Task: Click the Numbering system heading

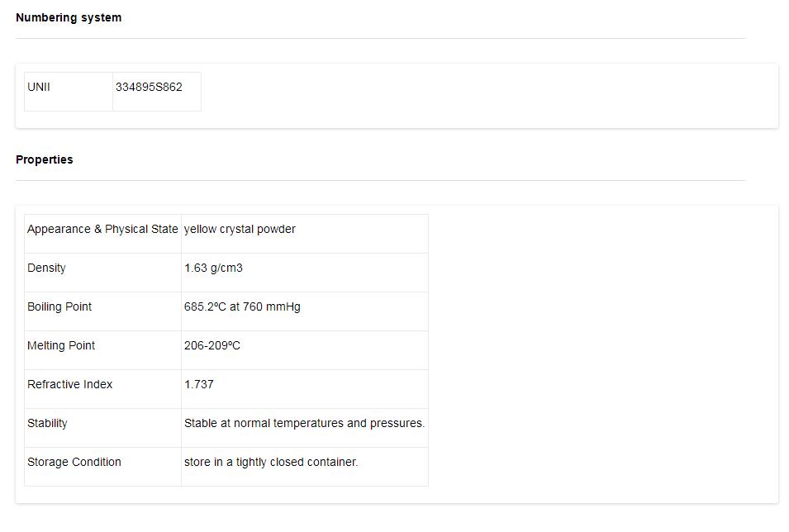Action: pyautogui.click(x=69, y=18)
